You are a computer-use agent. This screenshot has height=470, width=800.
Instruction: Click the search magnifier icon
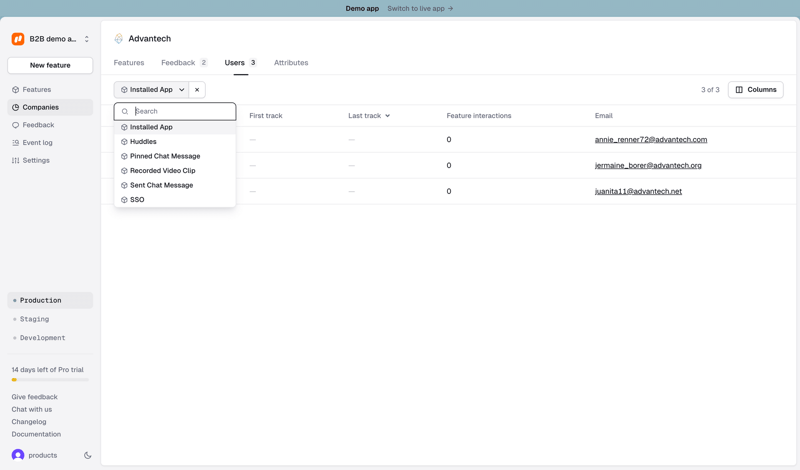click(125, 111)
